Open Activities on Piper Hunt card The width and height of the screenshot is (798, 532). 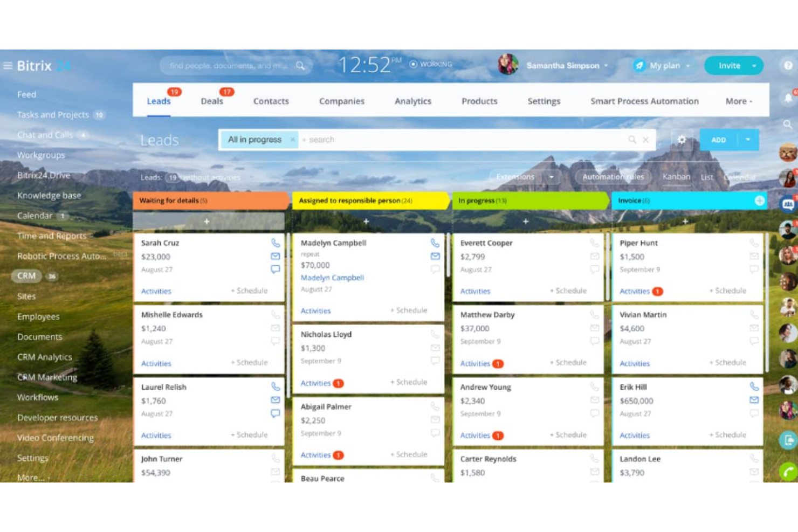pyautogui.click(x=635, y=291)
